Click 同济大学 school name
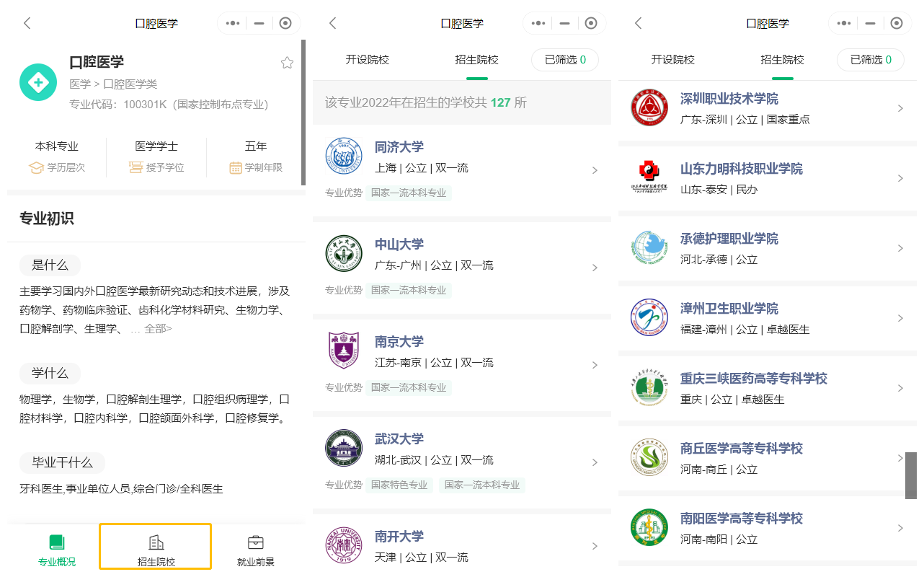The width and height of the screenshot is (924, 577). point(399,147)
